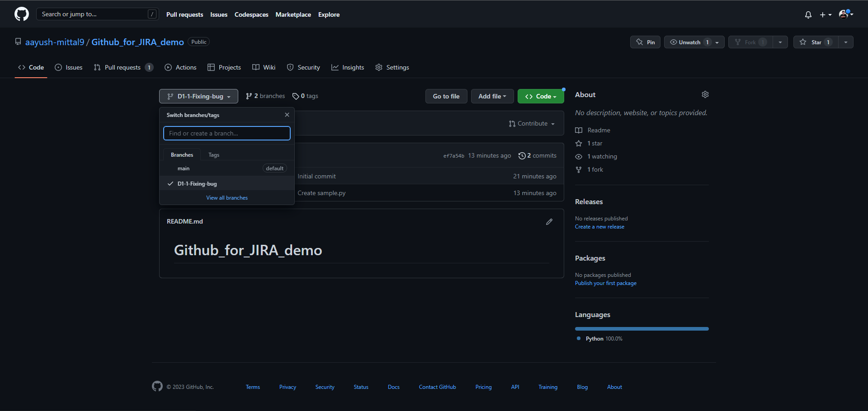Open the notifications bell icon

tap(808, 14)
